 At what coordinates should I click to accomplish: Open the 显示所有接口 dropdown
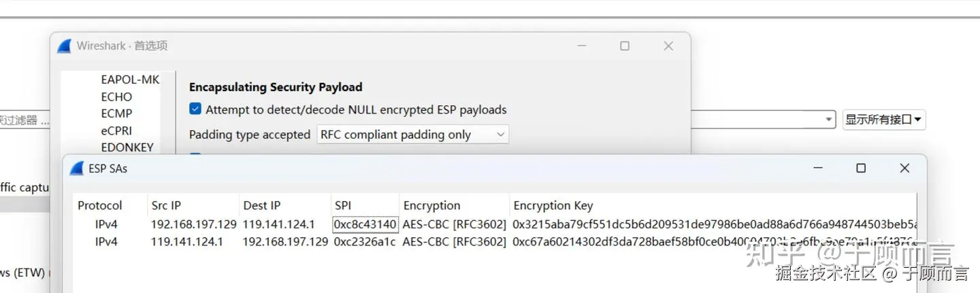pyautogui.click(x=883, y=120)
